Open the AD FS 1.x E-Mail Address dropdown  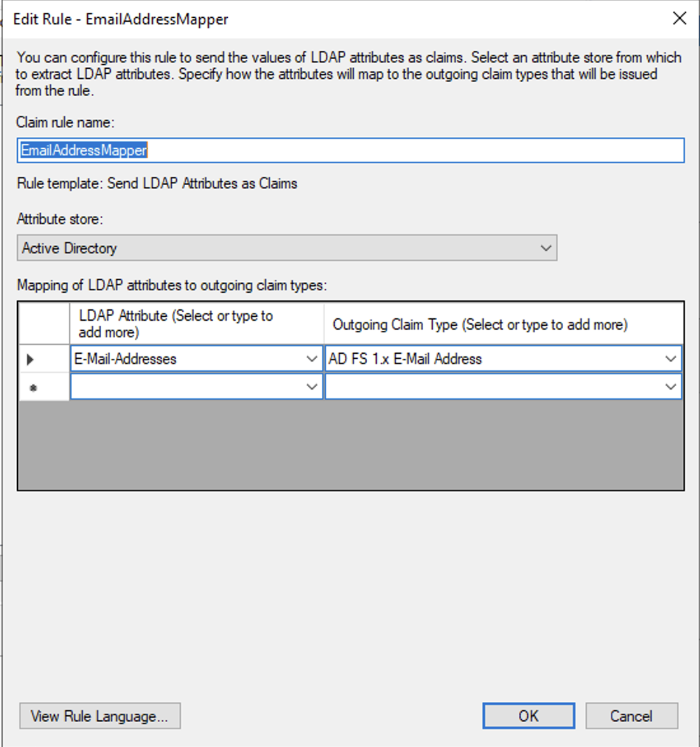click(670, 359)
